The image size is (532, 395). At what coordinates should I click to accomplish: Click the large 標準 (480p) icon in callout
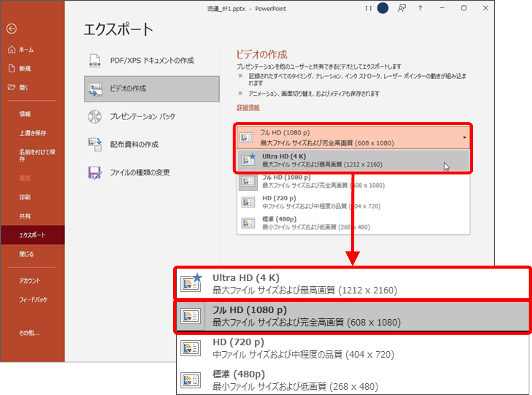[191, 380]
